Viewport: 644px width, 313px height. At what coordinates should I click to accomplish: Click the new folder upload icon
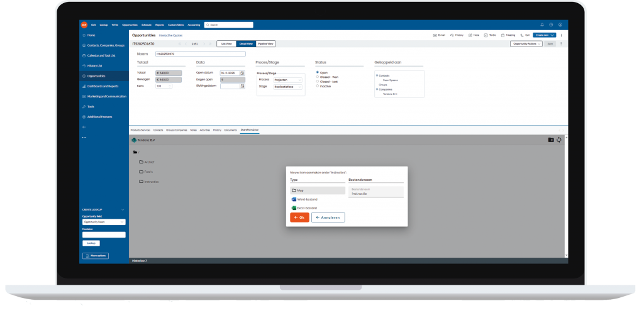pyautogui.click(x=551, y=140)
